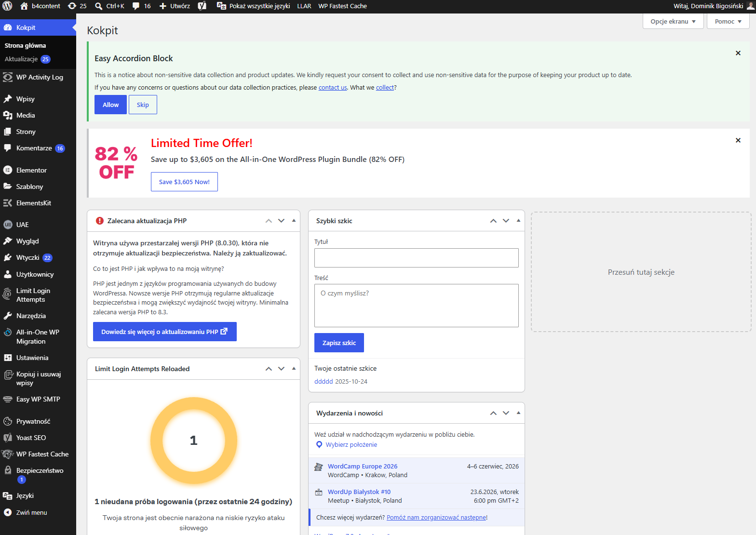Click the Yoast icon in the admin bar

click(x=202, y=6)
